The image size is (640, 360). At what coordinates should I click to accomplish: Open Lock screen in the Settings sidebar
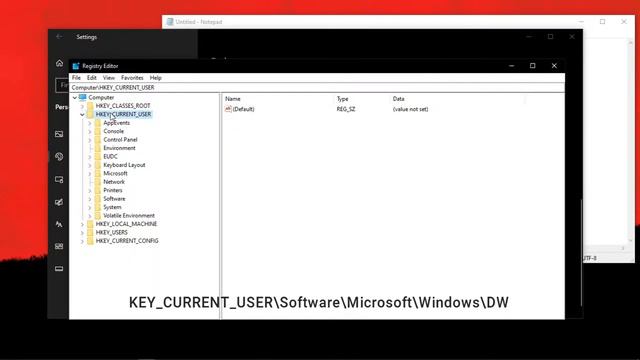tap(59, 180)
